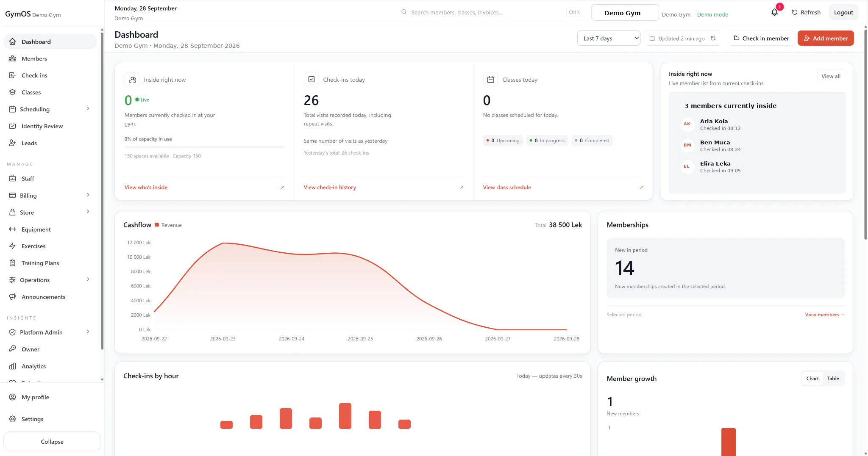
Task: Click the main page vertical scrollbar
Action: 865,135
